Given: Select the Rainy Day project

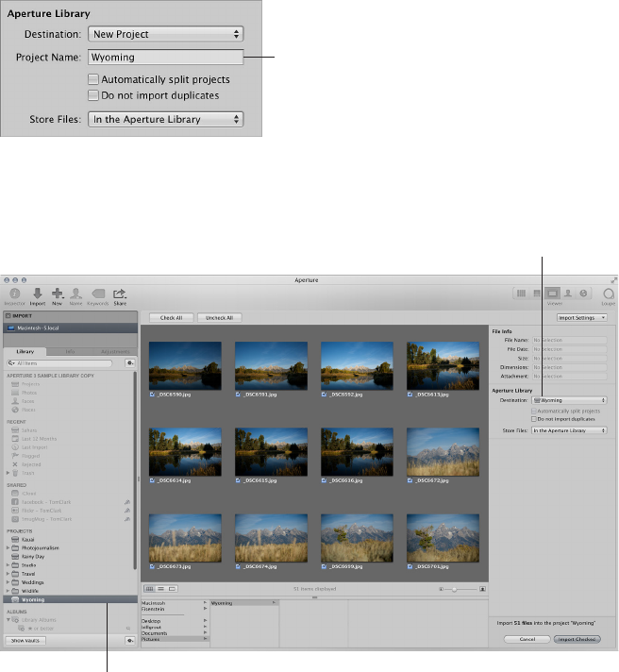Looking at the screenshot, I should click(33, 557).
